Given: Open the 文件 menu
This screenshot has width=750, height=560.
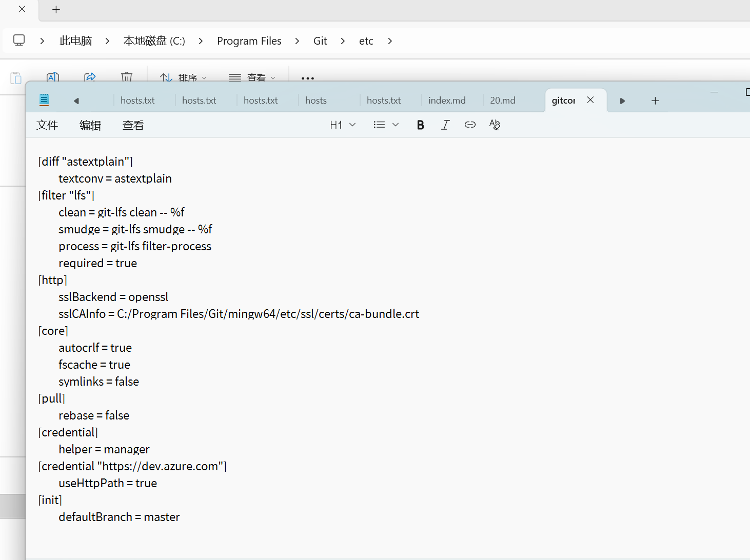Looking at the screenshot, I should tap(47, 126).
